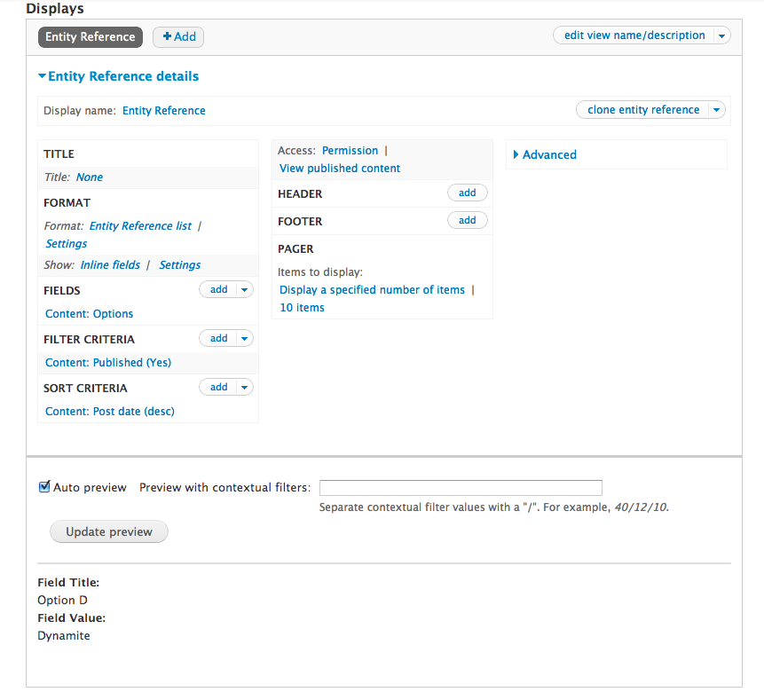This screenshot has width=764, height=700.
Task: Click the +Add display icon
Action: tap(177, 36)
